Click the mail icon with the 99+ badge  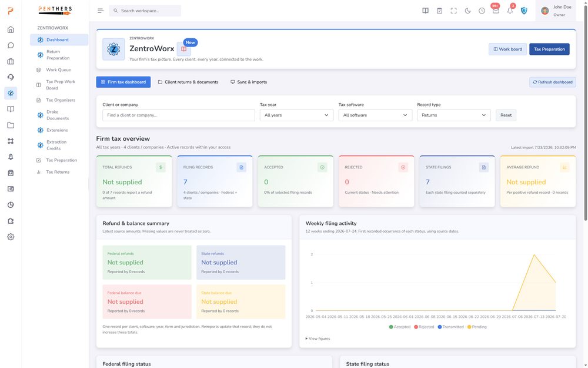coord(496,11)
